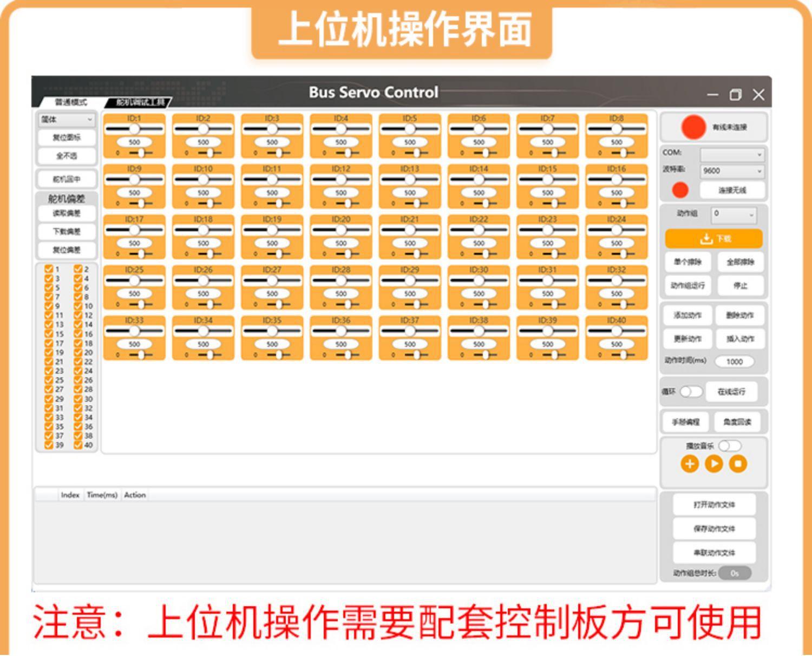Enable the 播放音乐 play music switch
The image size is (812, 656).
[x=729, y=445]
